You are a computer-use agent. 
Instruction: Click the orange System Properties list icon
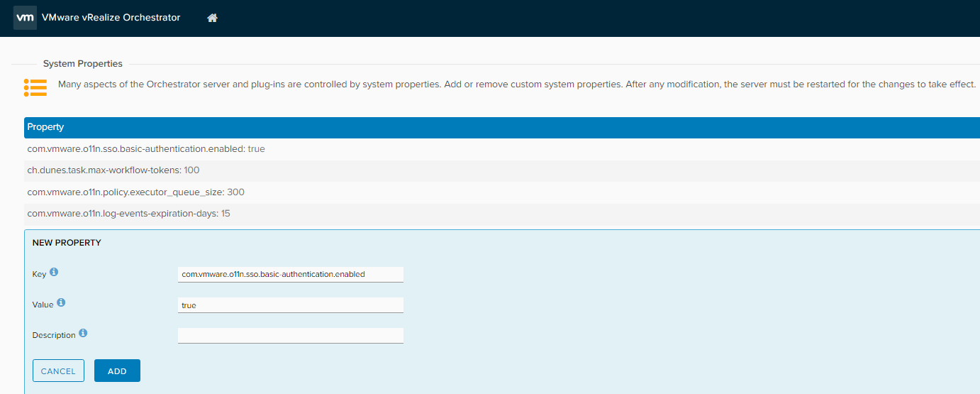coord(35,87)
